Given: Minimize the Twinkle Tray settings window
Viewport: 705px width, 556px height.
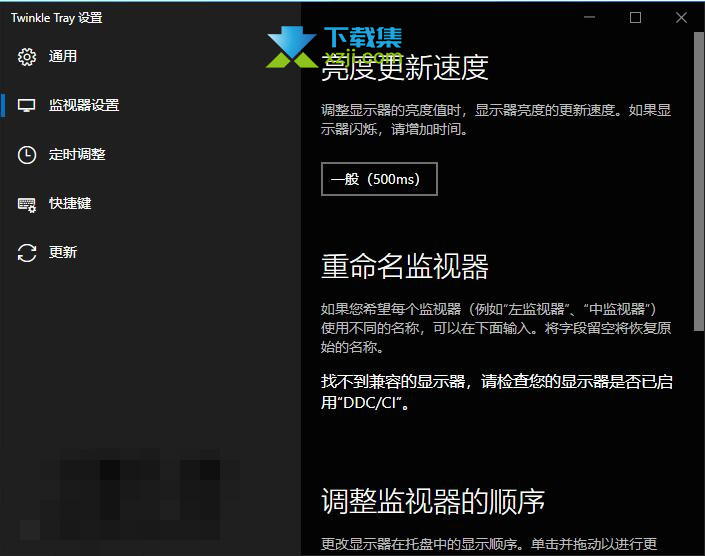Looking at the screenshot, I should click(589, 18).
